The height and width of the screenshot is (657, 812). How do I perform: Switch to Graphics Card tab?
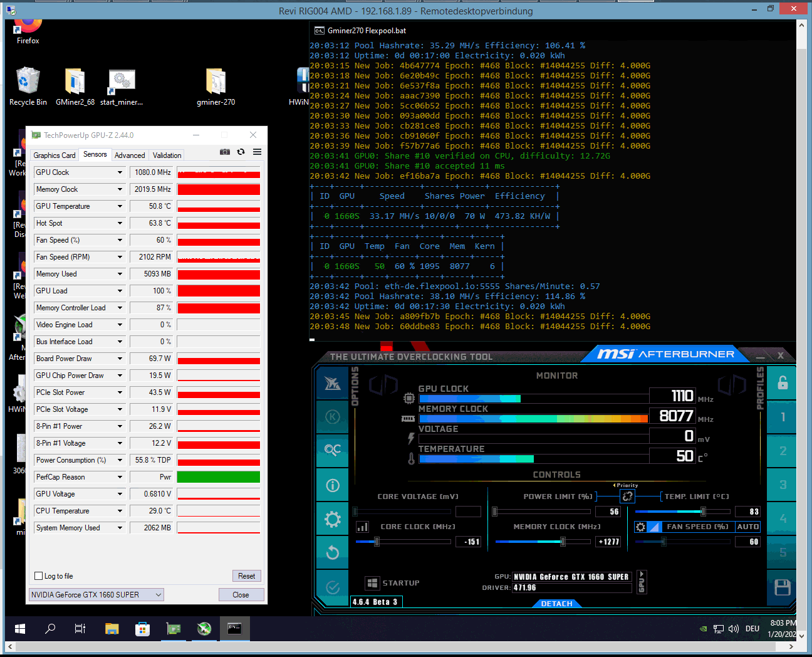tap(55, 155)
